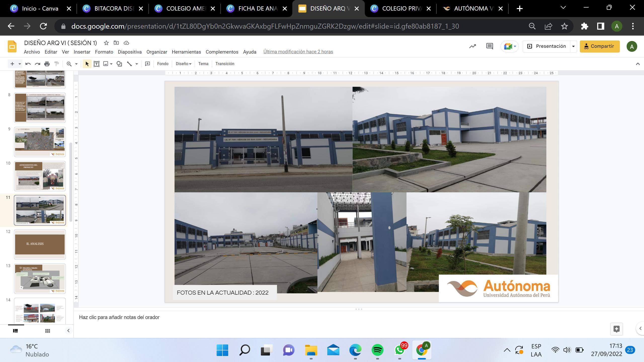Switch to filmstrip view
The image size is (644, 362).
(x=15, y=331)
